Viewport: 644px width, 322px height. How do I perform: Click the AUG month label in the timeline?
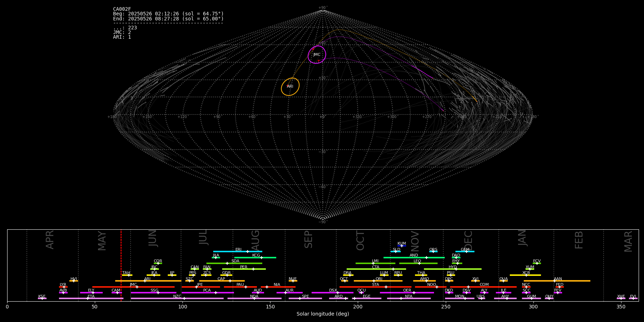coord(255,240)
